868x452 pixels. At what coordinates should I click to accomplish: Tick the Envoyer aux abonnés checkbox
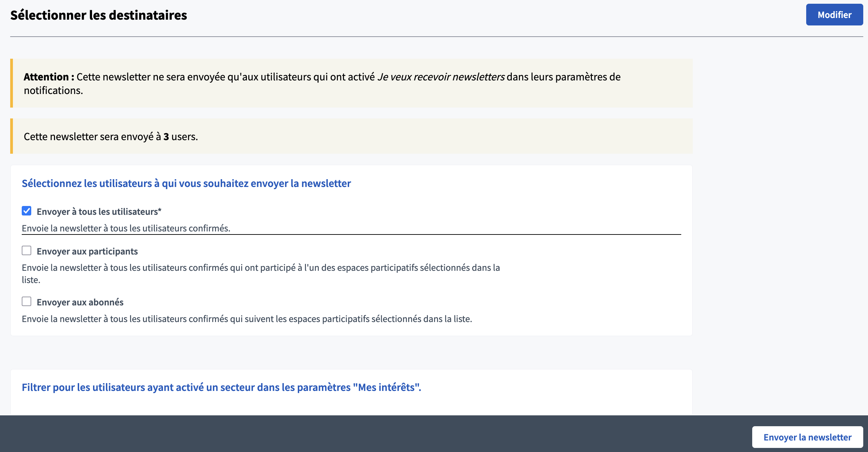coord(26,302)
